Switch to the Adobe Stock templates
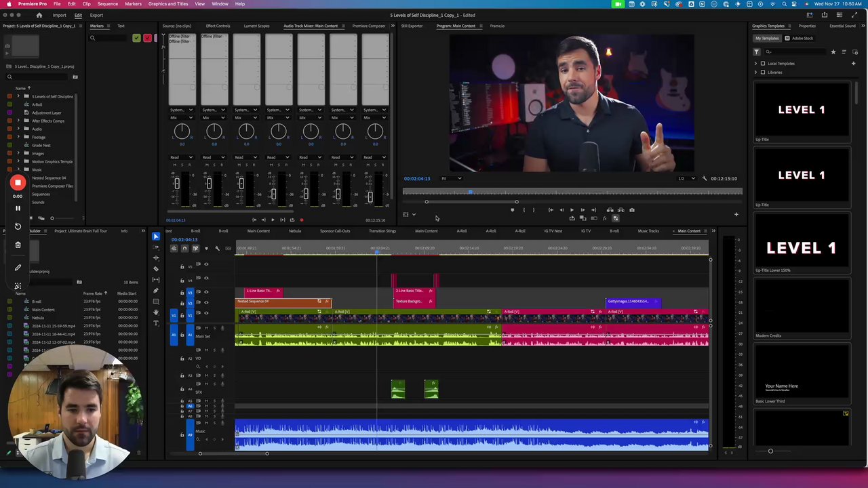The height and width of the screenshot is (488, 868). tap(802, 38)
